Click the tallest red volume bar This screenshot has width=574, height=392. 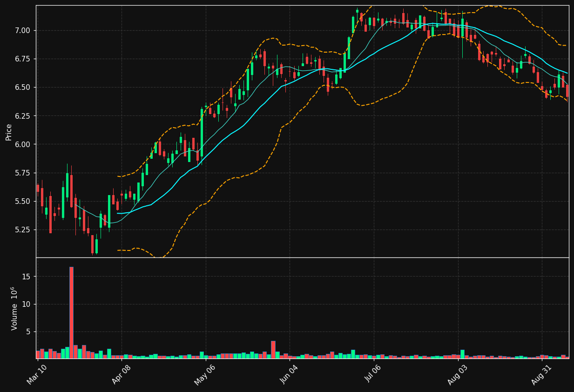click(x=71, y=312)
